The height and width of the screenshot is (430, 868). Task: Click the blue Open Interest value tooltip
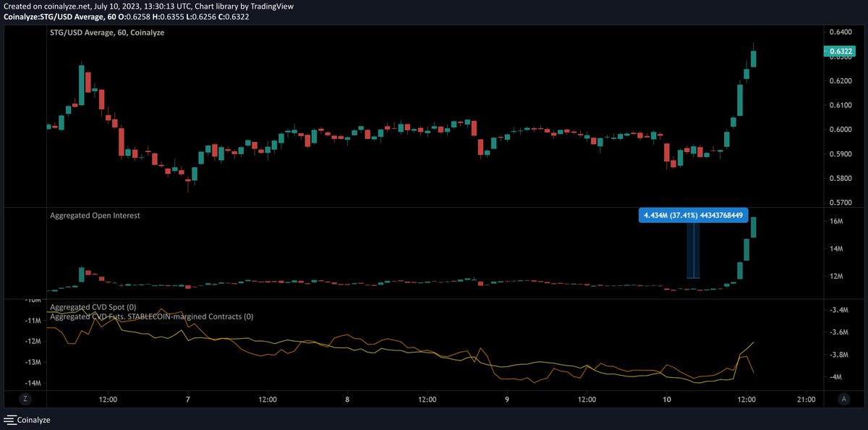point(694,215)
